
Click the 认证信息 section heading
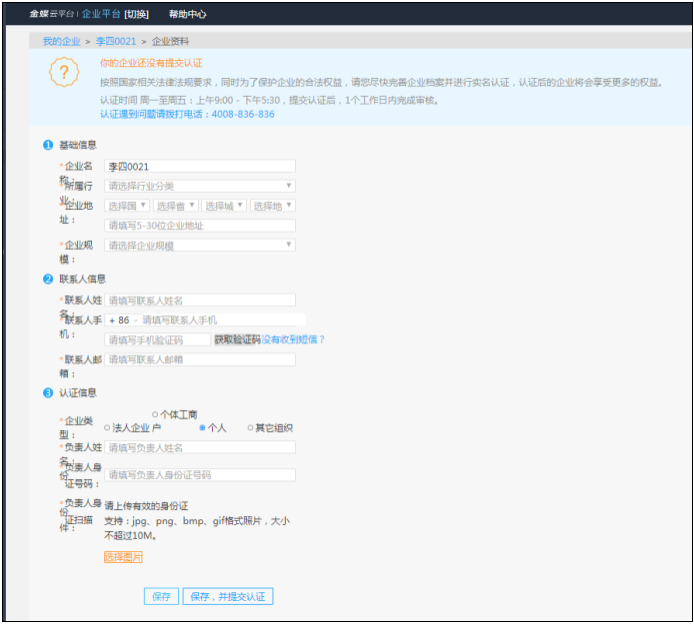pyautogui.click(x=78, y=393)
